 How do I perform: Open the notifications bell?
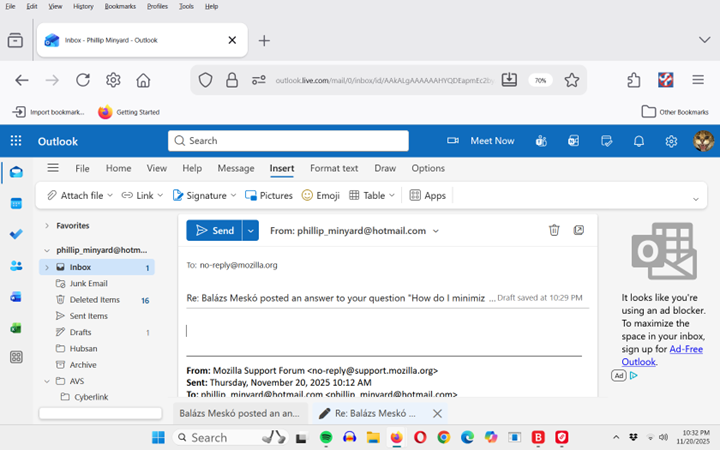pos(639,141)
